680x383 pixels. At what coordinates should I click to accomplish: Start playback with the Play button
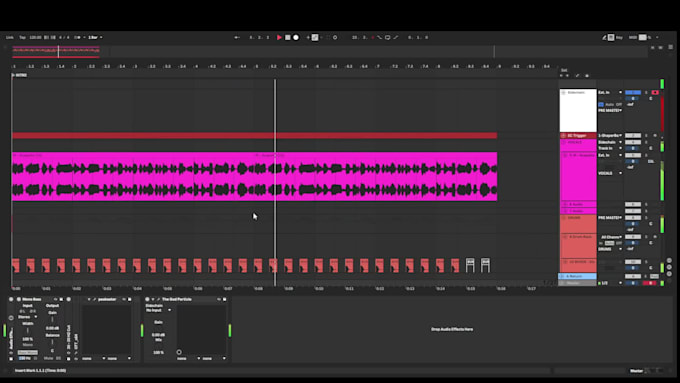click(279, 37)
